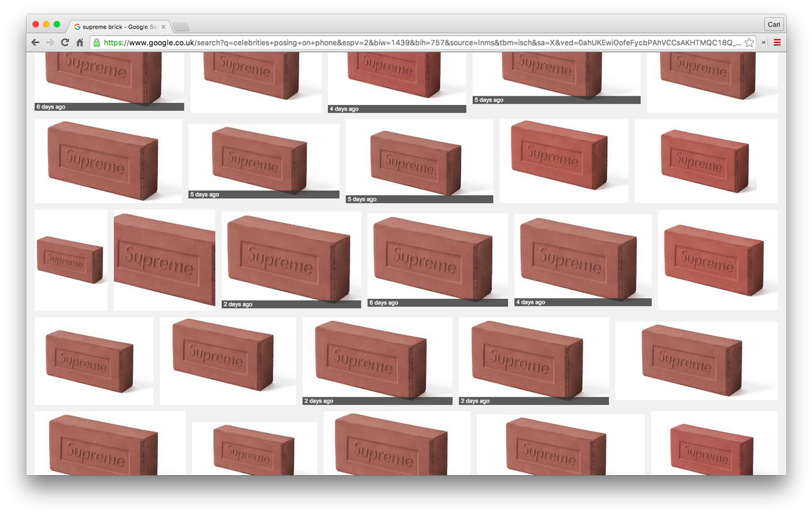The image size is (812, 514).
Task: Click the large angled brick in row three
Action: click(x=164, y=259)
